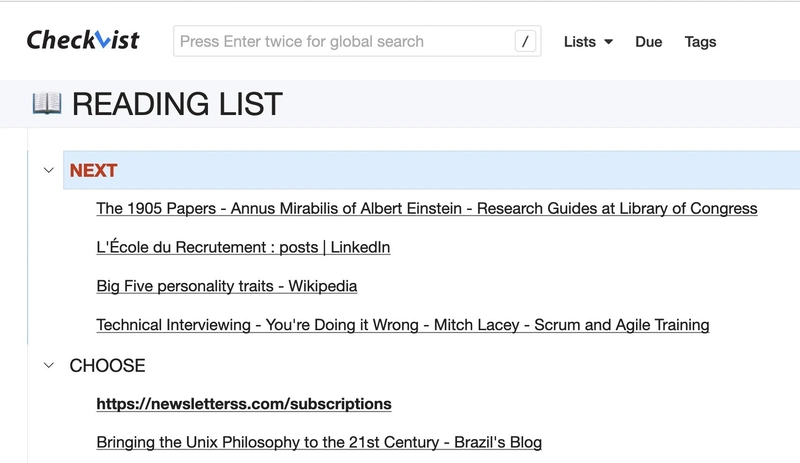The height and width of the screenshot is (463, 800).
Task: Select the CHOOSE list heading
Action: tap(107, 366)
